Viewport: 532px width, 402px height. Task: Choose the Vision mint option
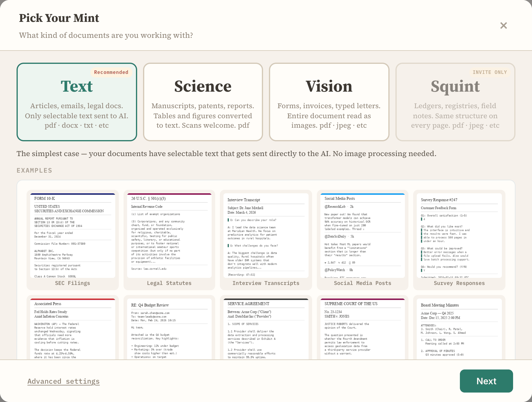coord(329,102)
